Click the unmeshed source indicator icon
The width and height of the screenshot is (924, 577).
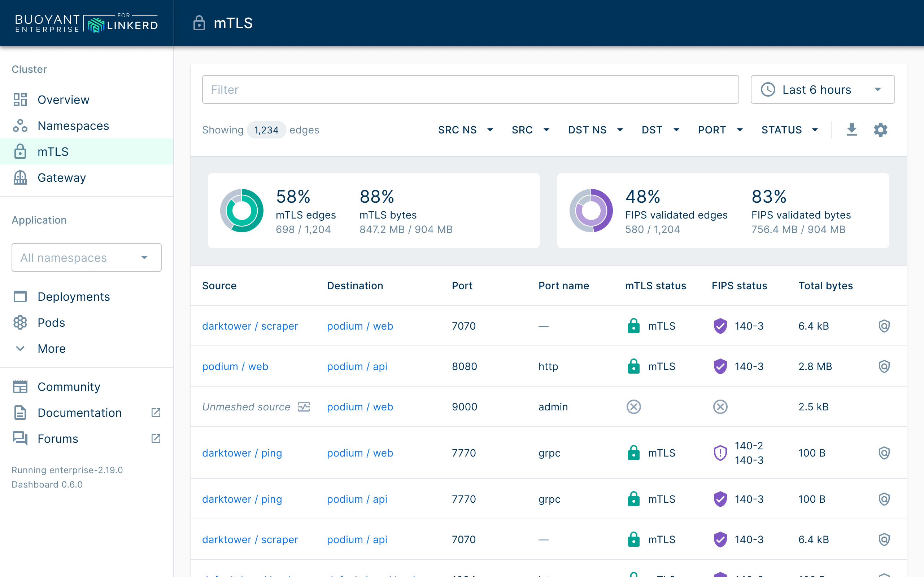[304, 407]
